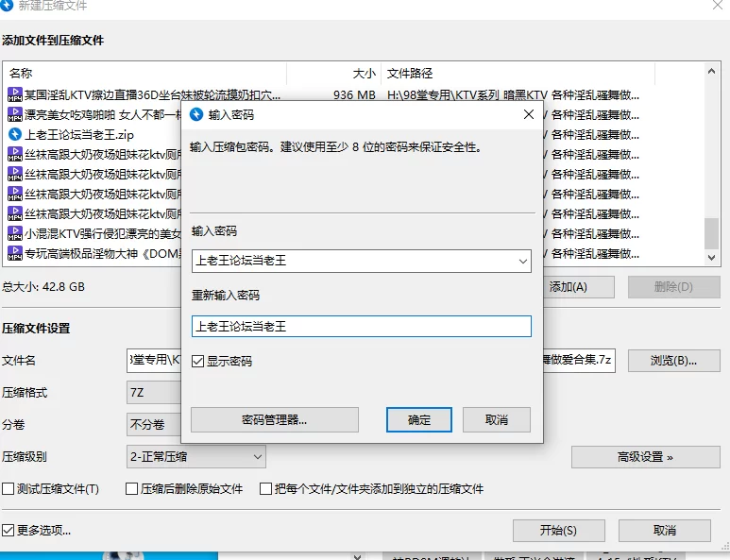The width and height of the screenshot is (730, 560).
Task: Toggle the 显示密码 checkbox
Action: coord(198,362)
